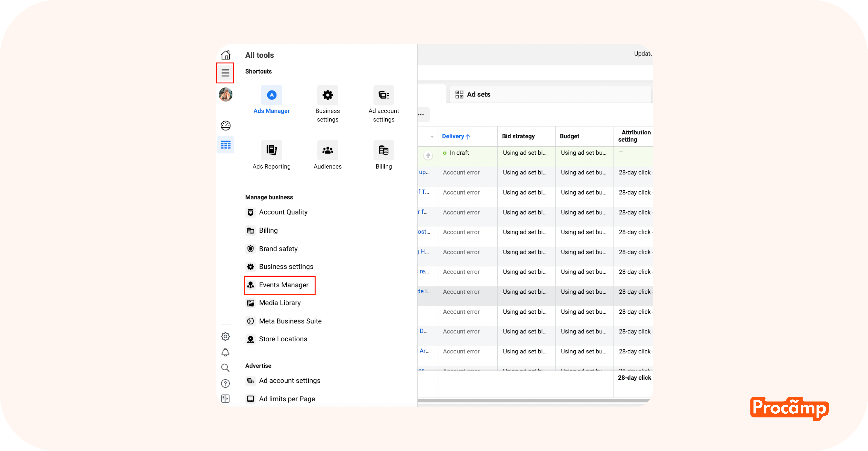Open Events Manager
Screen dimensions: 868x451
pyautogui.click(x=280, y=285)
